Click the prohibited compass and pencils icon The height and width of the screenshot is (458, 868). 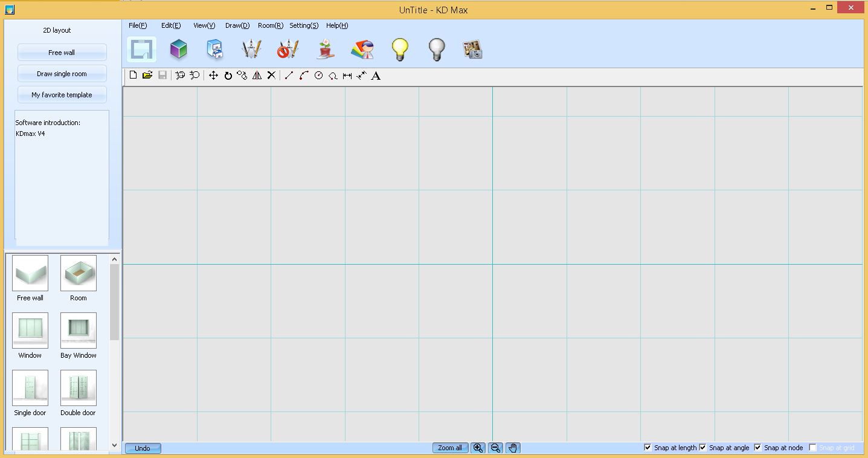pos(288,50)
